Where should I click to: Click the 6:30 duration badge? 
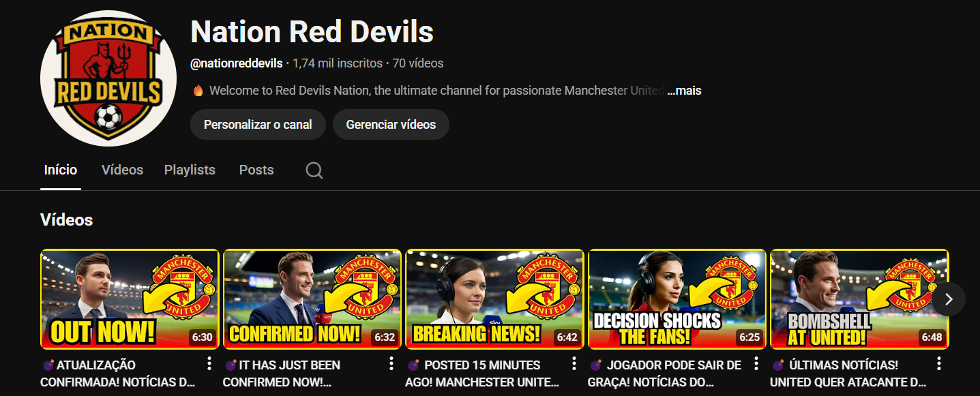pos(203,337)
